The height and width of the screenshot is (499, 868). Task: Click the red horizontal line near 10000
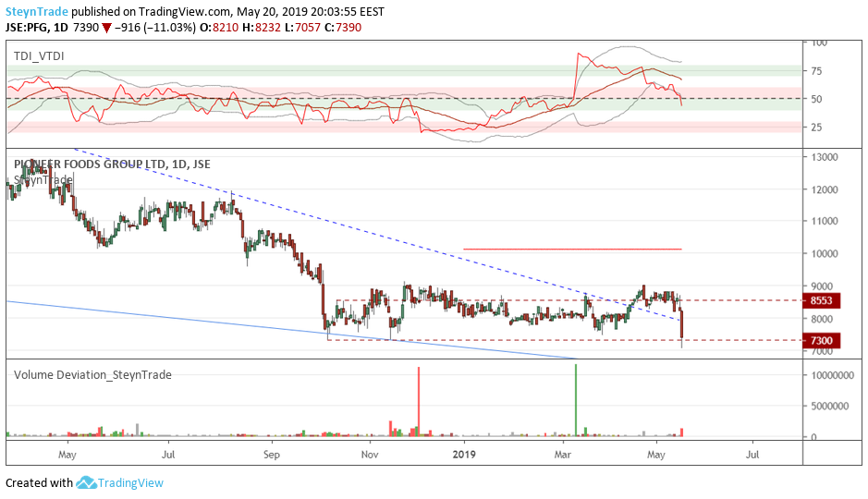pyautogui.click(x=572, y=249)
